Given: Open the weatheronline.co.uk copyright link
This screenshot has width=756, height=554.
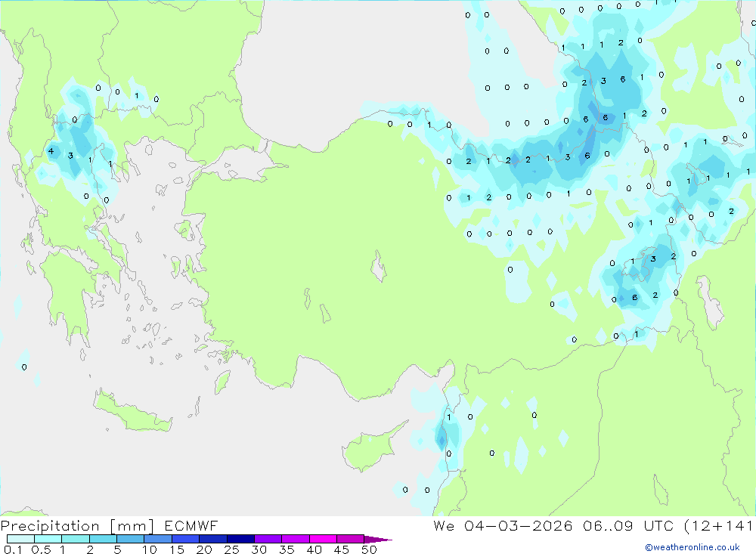Looking at the screenshot, I should [692, 547].
